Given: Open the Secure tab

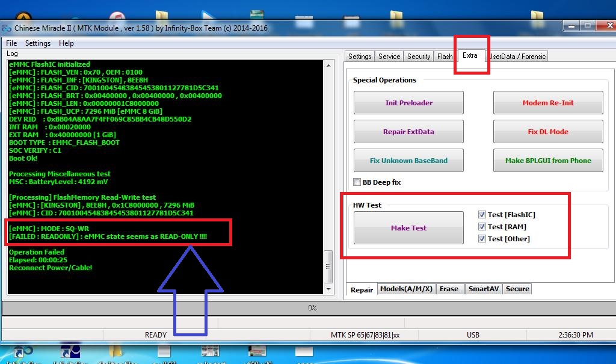Looking at the screenshot, I should pyautogui.click(x=517, y=289).
